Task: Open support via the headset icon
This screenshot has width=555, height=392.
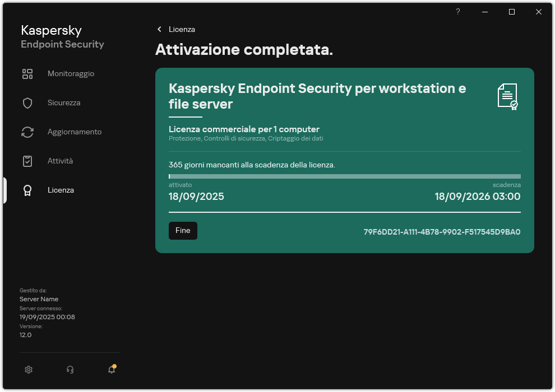Action: click(x=70, y=370)
